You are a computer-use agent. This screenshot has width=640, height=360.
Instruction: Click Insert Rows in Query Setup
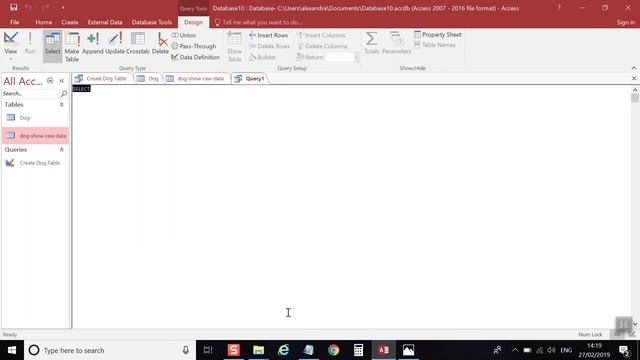(269, 35)
